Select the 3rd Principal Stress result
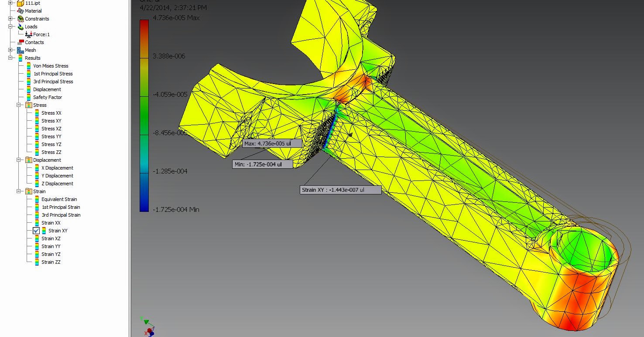This screenshot has width=644, height=337. click(53, 82)
